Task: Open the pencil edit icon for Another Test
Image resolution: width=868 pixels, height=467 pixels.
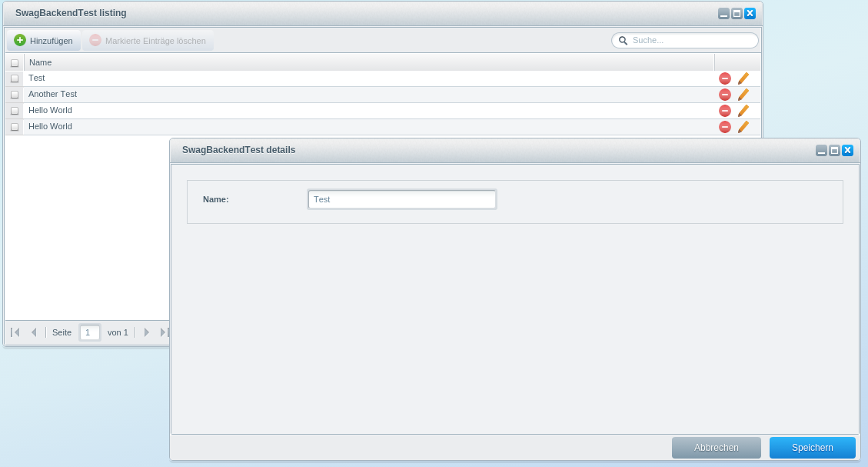Action: (743, 94)
